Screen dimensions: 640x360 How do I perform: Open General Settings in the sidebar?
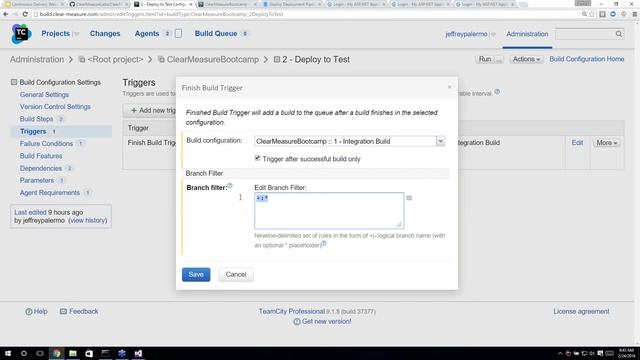[44, 95]
